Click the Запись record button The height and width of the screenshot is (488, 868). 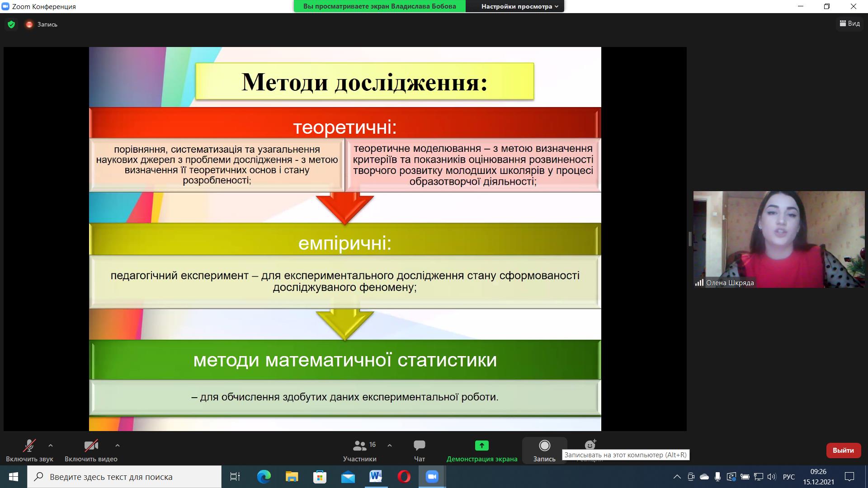[544, 450]
